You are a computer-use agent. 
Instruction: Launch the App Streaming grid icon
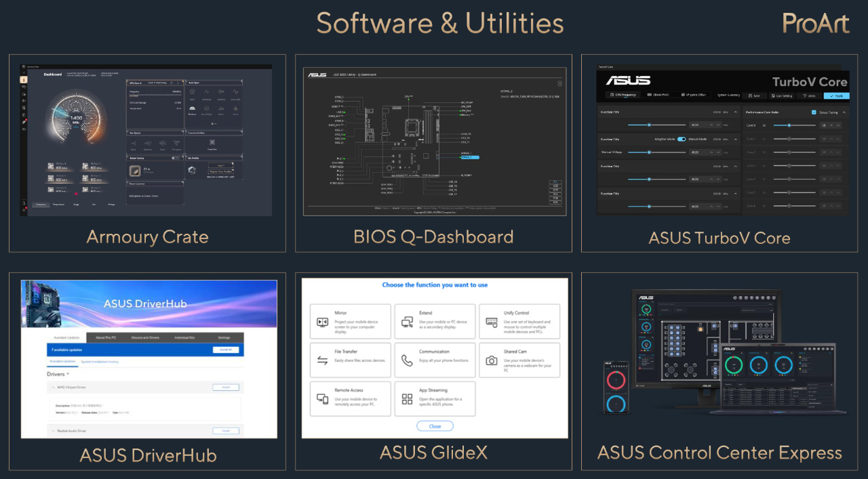pos(407,399)
